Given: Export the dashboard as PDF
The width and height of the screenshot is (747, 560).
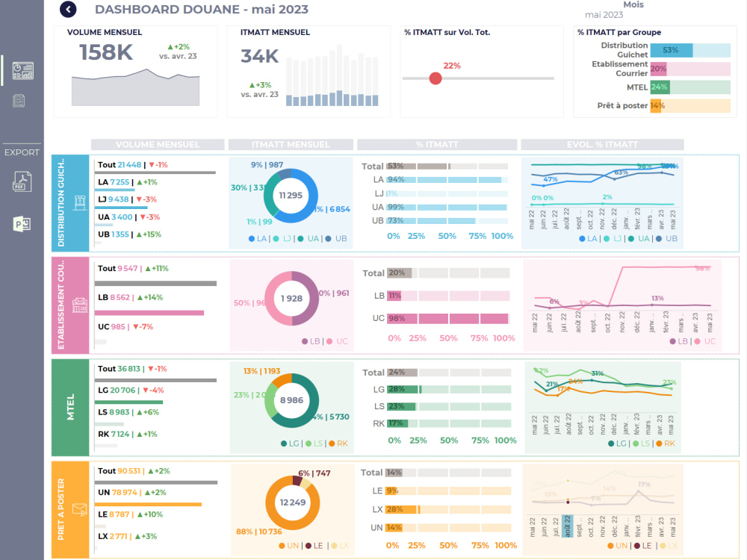Looking at the screenshot, I should click(22, 181).
